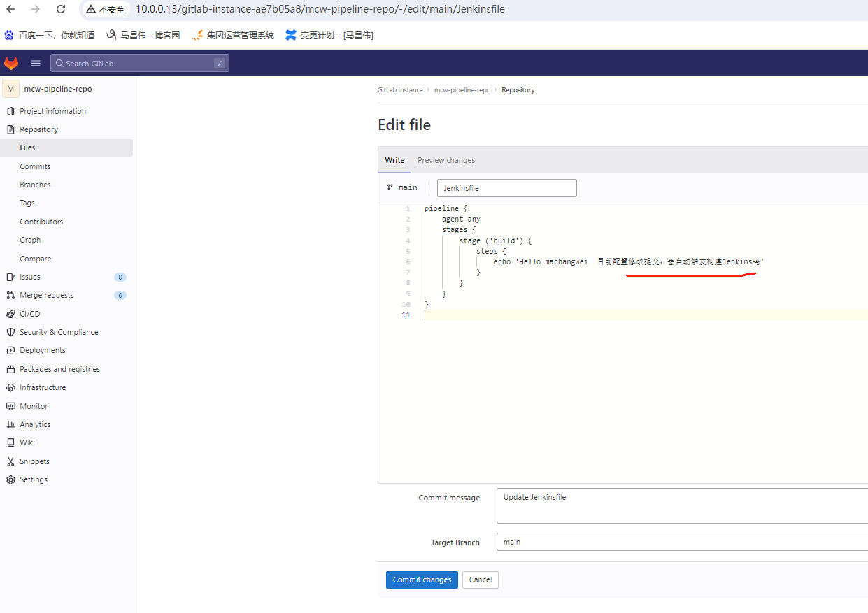The height and width of the screenshot is (613, 868).
Task: Click the browser address bar URL
Action: tap(320, 9)
